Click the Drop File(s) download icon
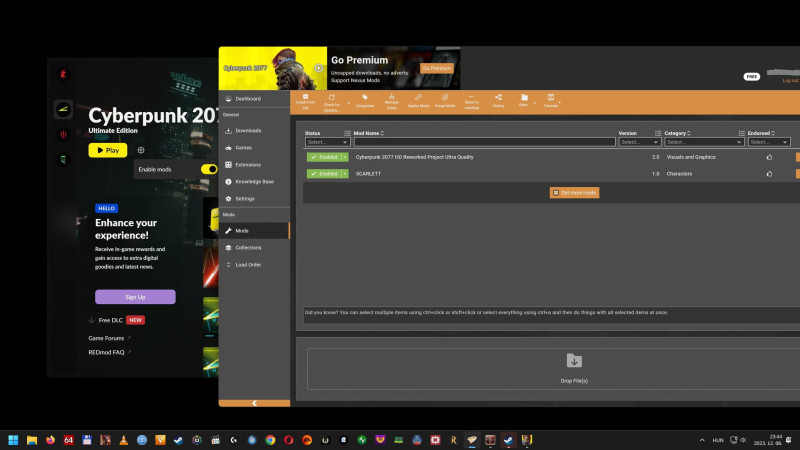800x450 pixels. pos(574,361)
